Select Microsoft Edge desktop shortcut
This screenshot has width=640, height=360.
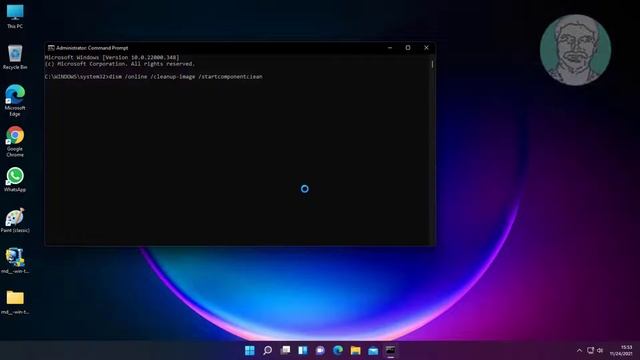15,100
